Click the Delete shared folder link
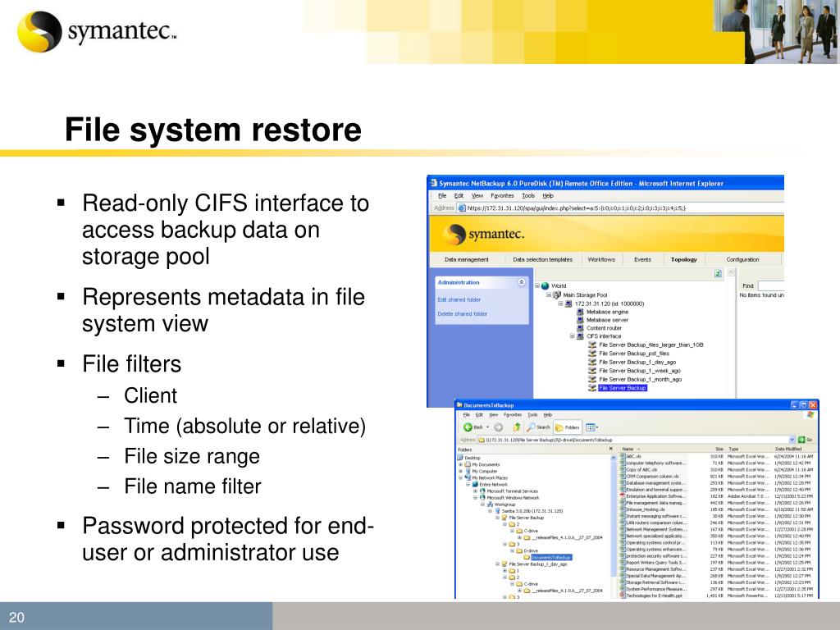Image resolution: width=840 pixels, height=630 pixels. coord(463,314)
